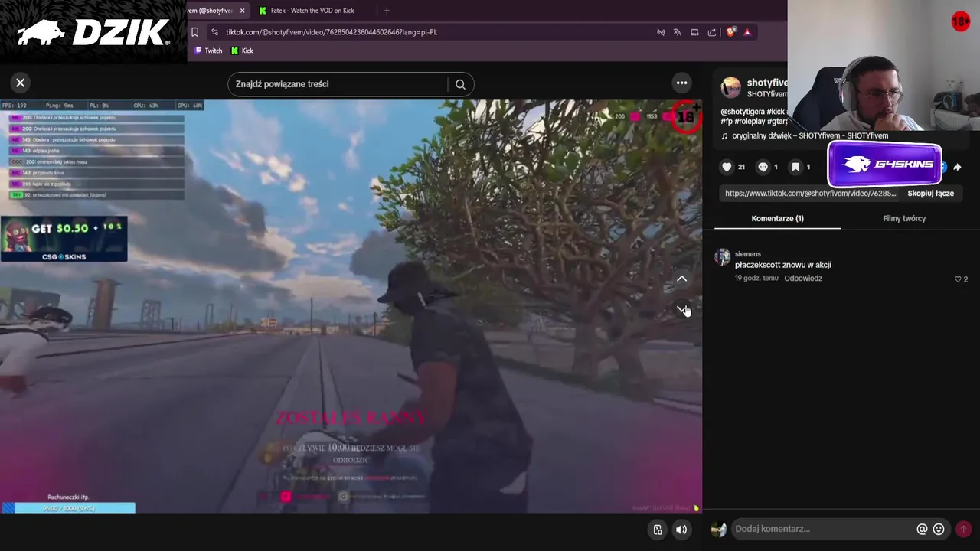Open the Brave Rewards triangle icon
This screenshot has height=551, width=980.
(x=747, y=32)
